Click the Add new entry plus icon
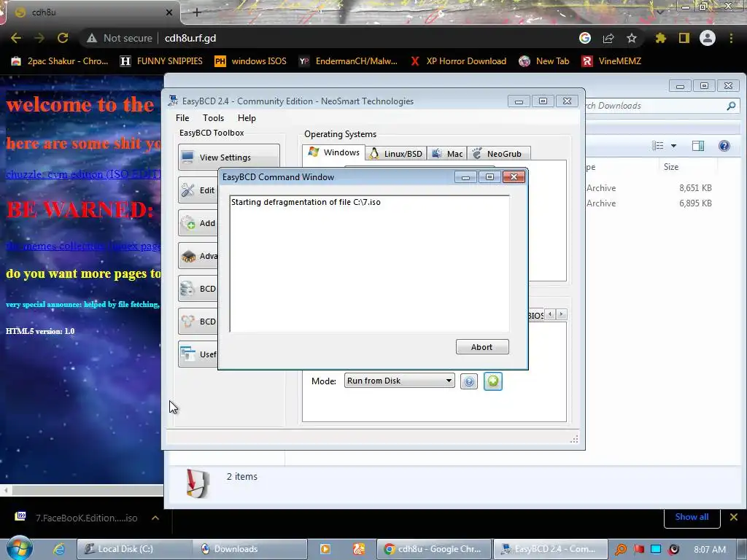 187,223
